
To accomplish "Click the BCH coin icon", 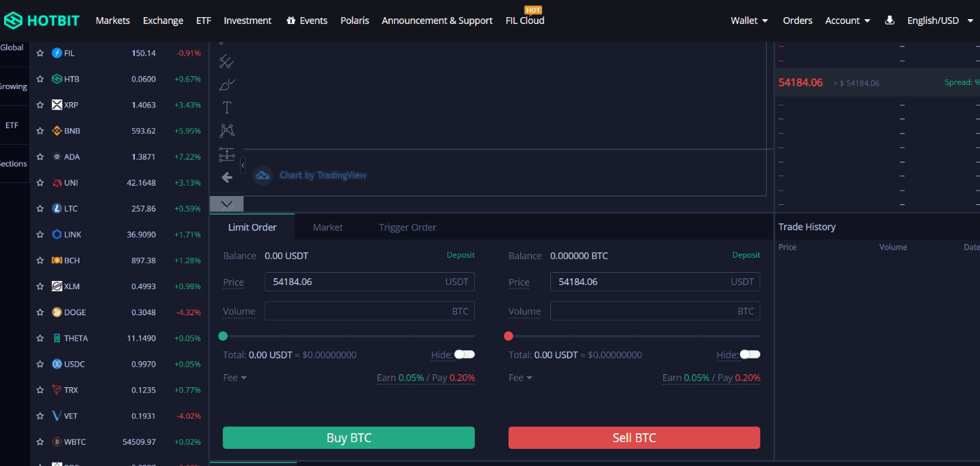I will [x=57, y=260].
